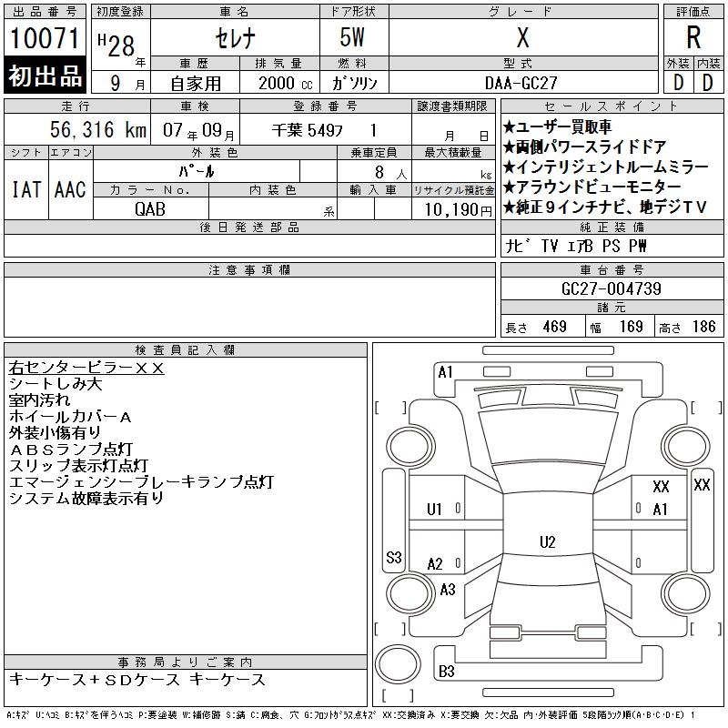728x728 pixels.
Task: Click ★アラウンドビューモニター line
Action: 592,187
